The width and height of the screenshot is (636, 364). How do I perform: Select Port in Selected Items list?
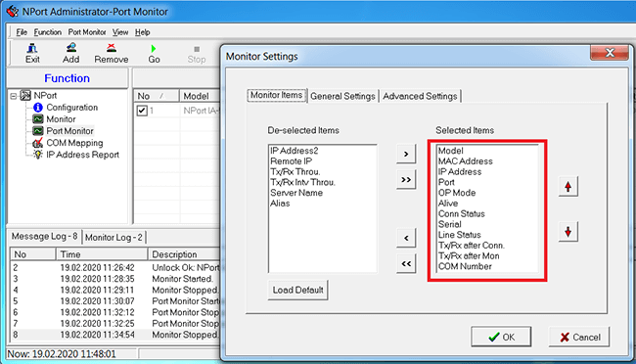tap(446, 182)
